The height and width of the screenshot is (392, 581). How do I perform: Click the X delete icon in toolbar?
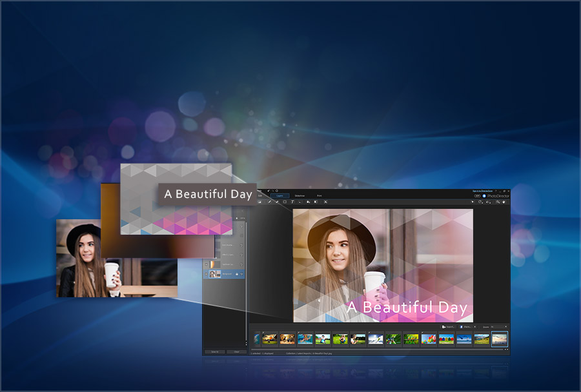[326, 202]
